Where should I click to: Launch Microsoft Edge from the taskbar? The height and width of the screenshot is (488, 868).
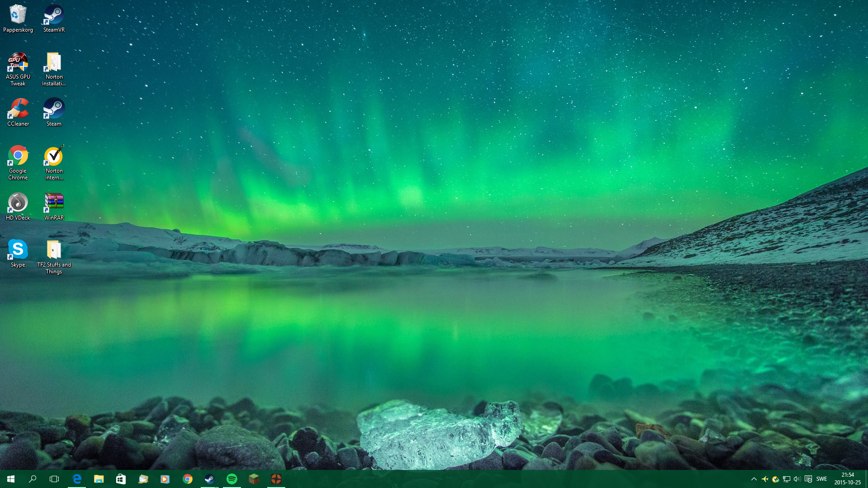coord(77,479)
